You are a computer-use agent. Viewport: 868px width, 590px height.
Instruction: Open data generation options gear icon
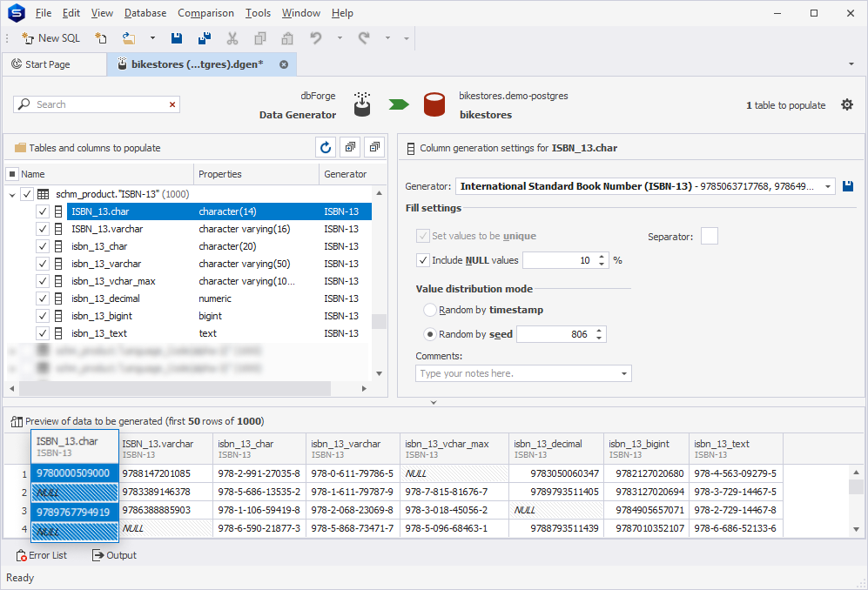[847, 104]
